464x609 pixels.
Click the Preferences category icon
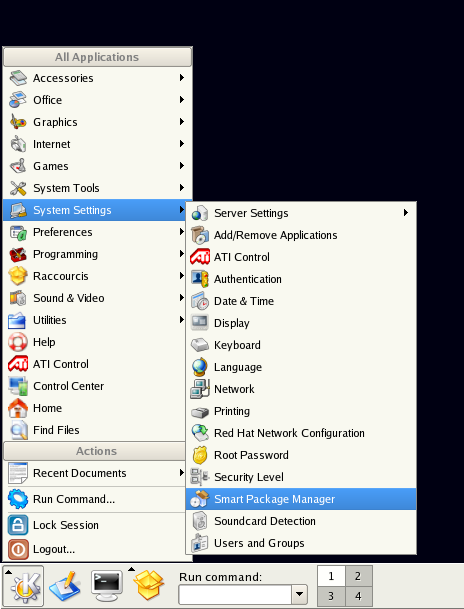(18, 232)
